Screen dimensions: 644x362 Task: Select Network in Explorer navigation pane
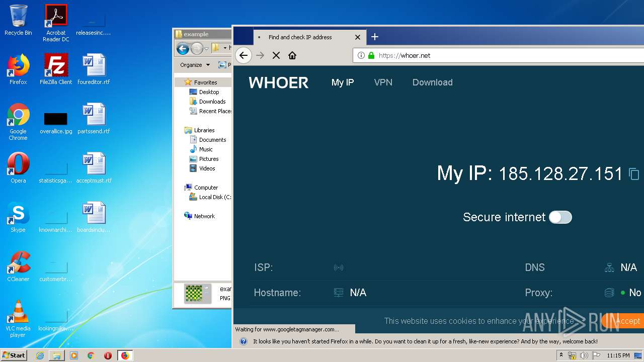pyautogui.click(x=200, y=216)
